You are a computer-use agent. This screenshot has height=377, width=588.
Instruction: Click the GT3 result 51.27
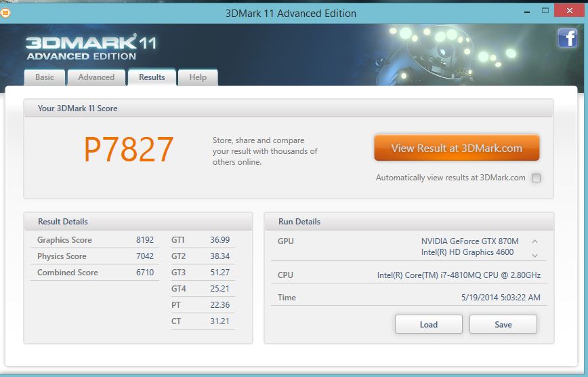pyautogui.click(x=219, y=272)
